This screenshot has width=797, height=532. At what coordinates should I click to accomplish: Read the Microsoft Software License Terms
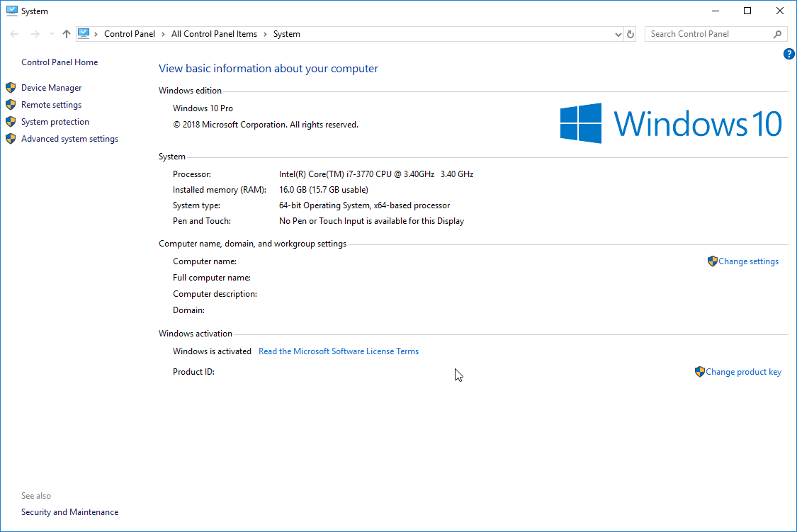tap(339, 351)
